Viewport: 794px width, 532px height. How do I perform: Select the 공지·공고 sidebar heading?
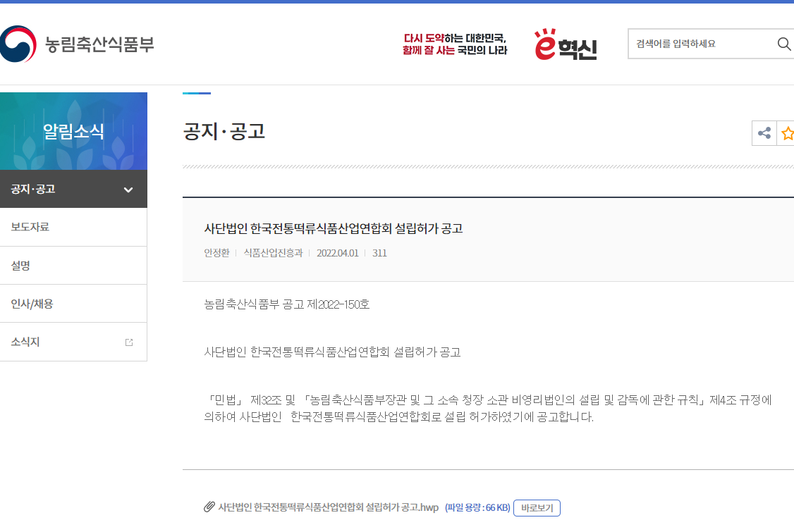pyautogui.click(x=73, y=189)
